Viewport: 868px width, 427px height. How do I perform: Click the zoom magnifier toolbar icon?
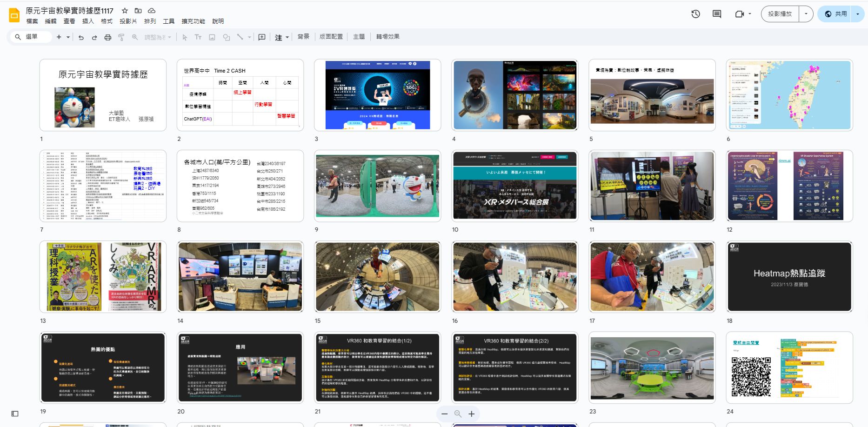tap(135, 37)
